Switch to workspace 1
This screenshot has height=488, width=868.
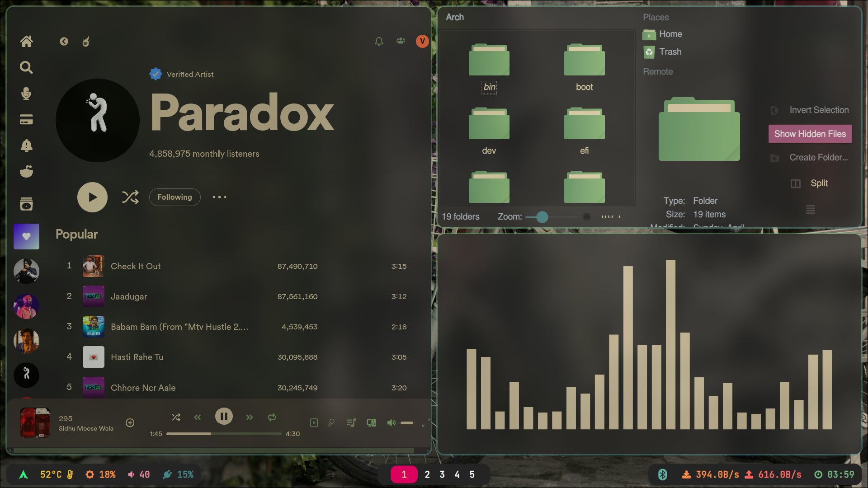tap(404, 474)
